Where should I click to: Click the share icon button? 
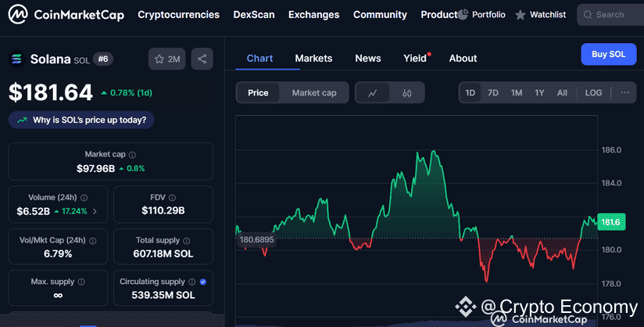[202, 59]
